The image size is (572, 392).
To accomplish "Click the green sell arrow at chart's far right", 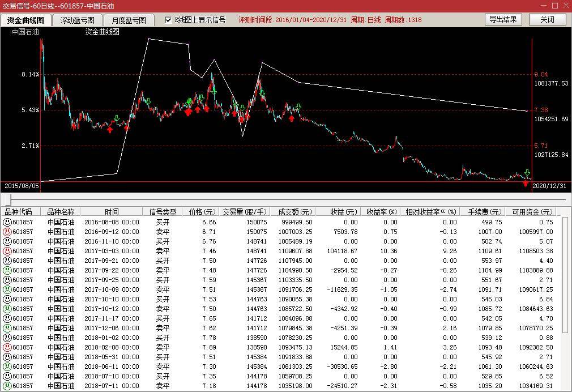I will [527, 173].
